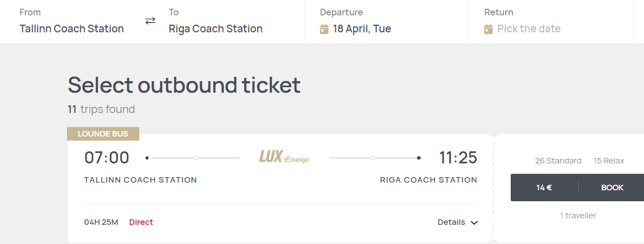Click the 1 traveller text
Image resolution: width=644 pixels, height=244 pixels.
578,215
